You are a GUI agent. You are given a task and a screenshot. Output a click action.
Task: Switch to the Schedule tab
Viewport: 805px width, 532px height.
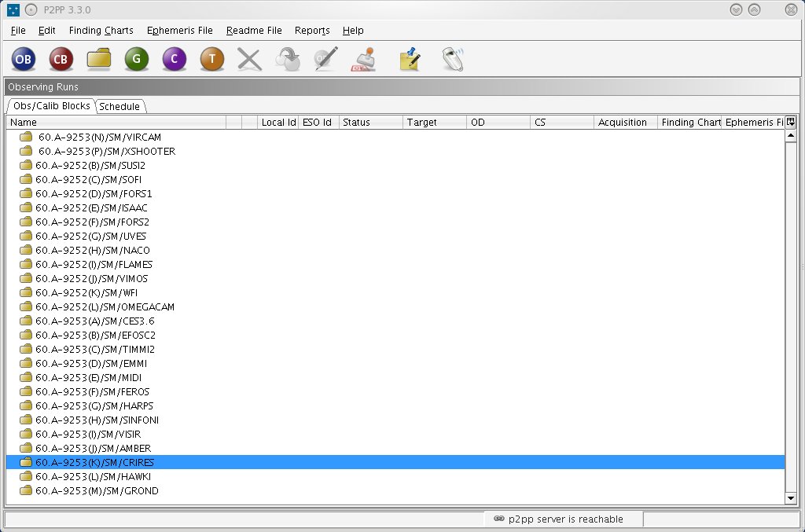click(x=119, y=106)
